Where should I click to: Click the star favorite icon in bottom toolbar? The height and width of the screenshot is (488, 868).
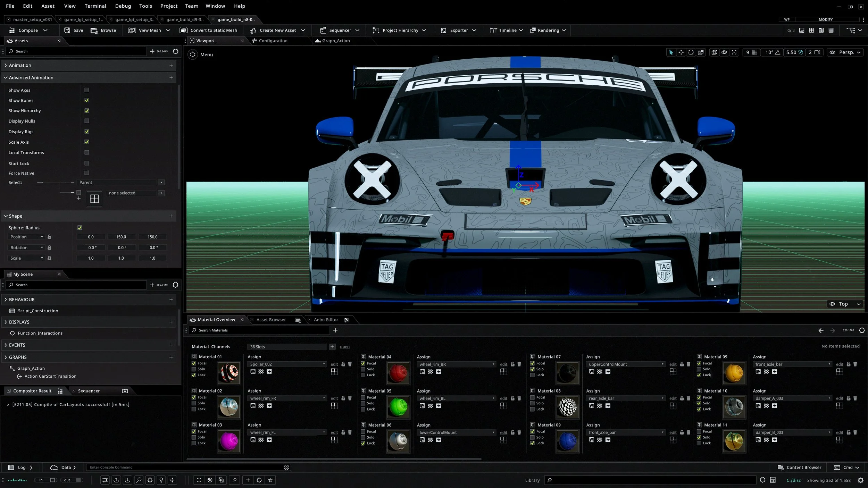[x=270, y=480]
